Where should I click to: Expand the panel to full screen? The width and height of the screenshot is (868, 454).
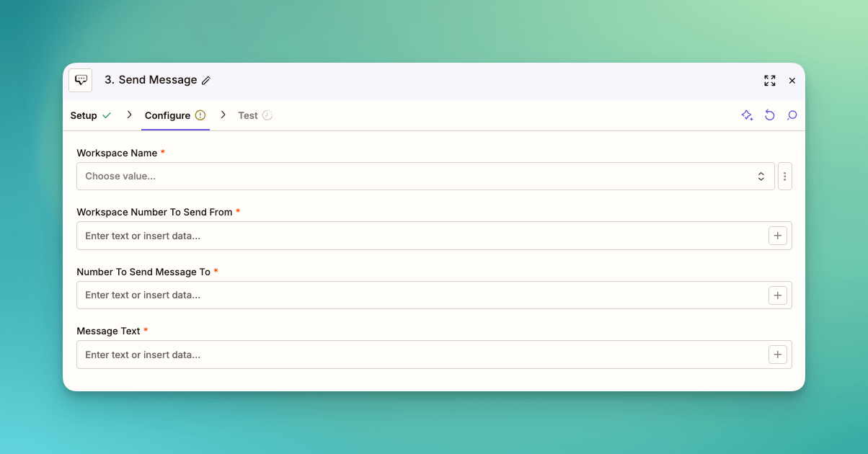tap(770, 81)
